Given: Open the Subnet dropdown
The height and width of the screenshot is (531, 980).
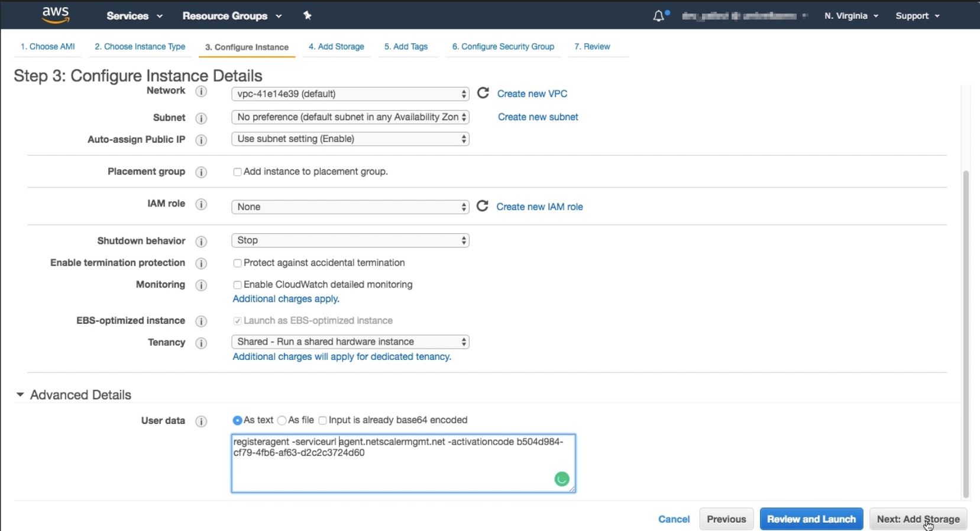Looking at the screenshot, I should (350, 117).
